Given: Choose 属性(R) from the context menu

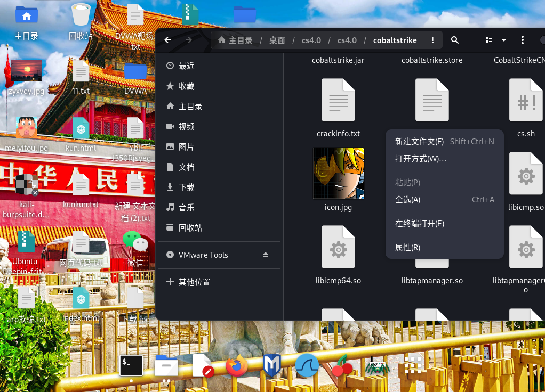Looking at the screenshot, I should pyautogui.click(x=445, y=248).
